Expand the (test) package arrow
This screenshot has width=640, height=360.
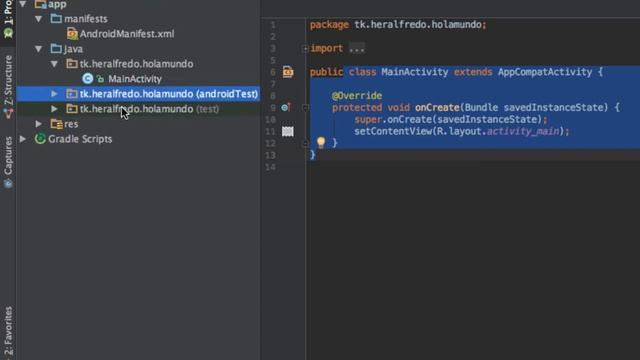click(54, 109)
